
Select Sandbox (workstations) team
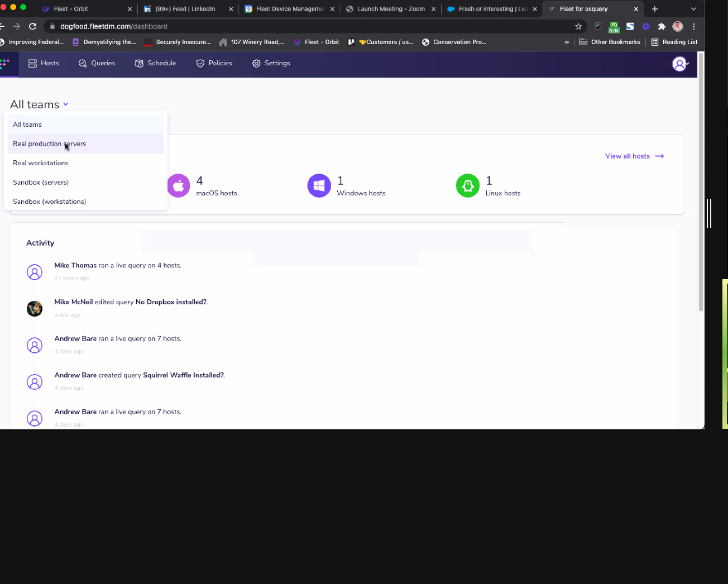coord(85,202)
